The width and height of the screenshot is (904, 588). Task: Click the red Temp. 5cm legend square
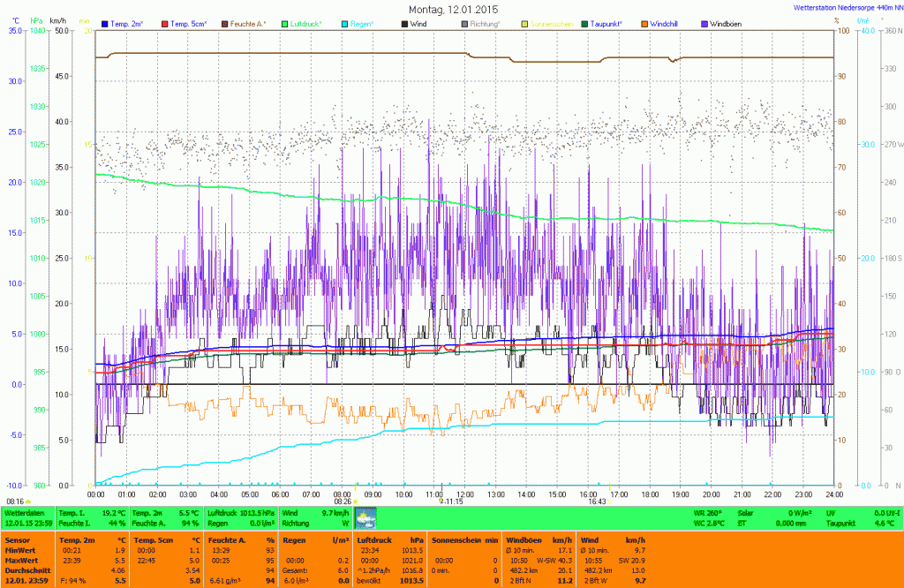(x=164, y=22)
